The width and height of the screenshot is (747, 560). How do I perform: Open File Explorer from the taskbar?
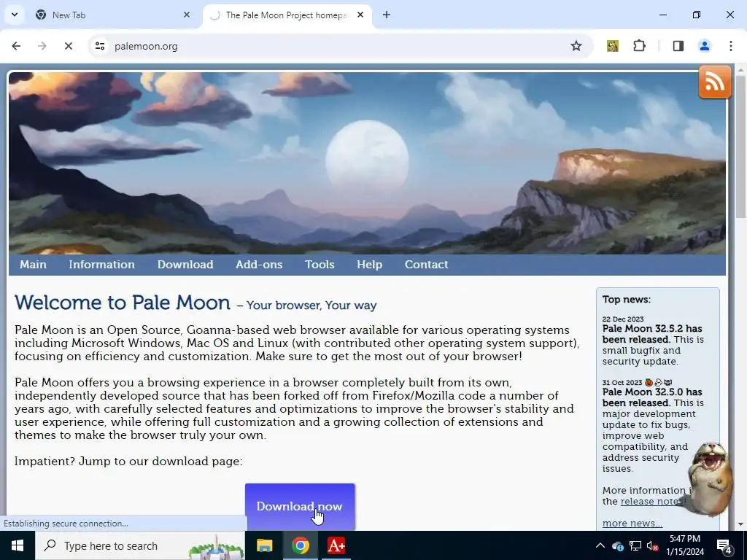pyautogui.click(x=264, y=545)
